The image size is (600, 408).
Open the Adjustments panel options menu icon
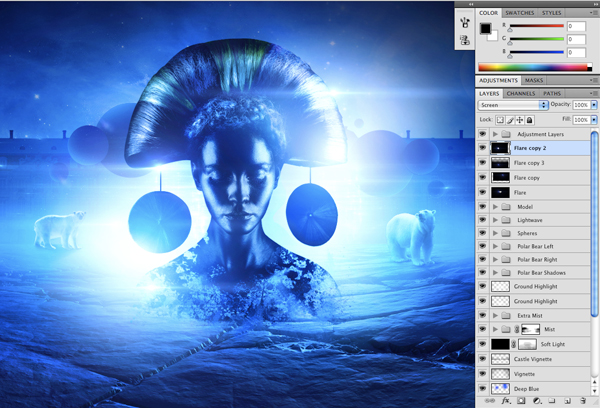tap(593, 80)
